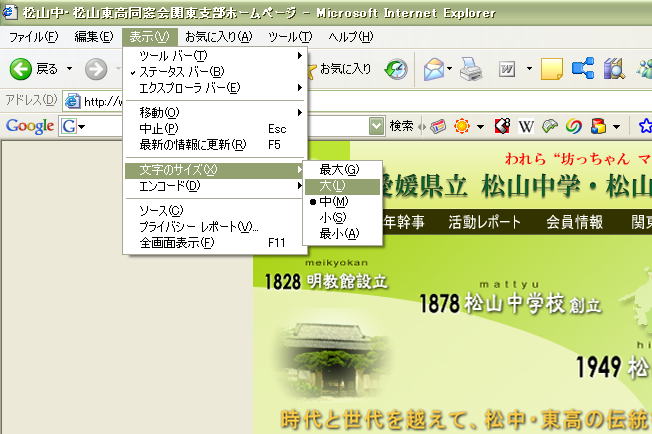Click the gray Forward arrow icon
Screen dimensions: 652x434
[x=96, y=69]
